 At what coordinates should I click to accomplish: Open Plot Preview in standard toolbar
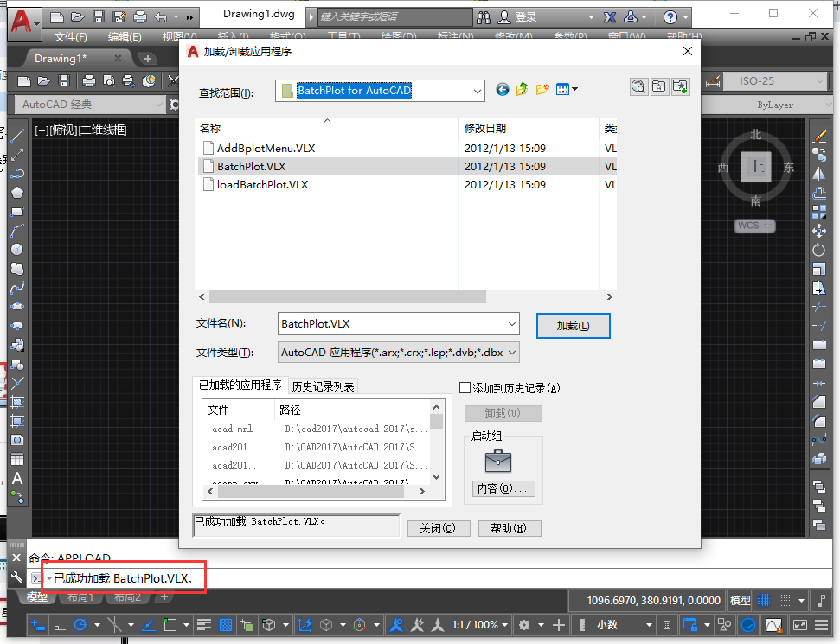pyautogui.click(x=109, y=81)
